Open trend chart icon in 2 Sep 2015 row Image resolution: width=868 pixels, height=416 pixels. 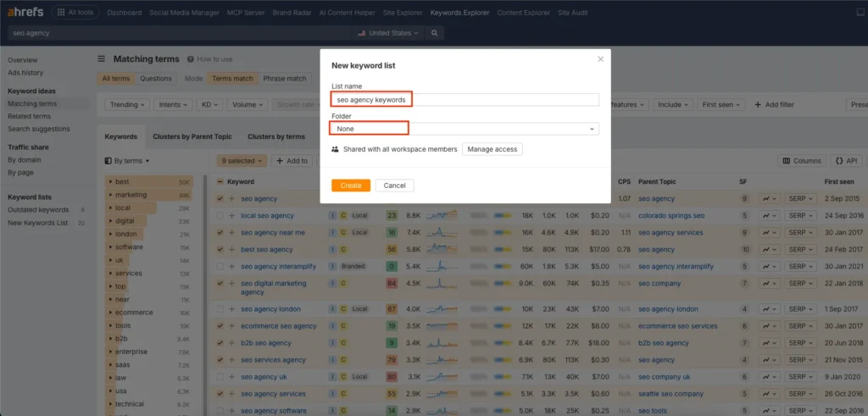769,198
